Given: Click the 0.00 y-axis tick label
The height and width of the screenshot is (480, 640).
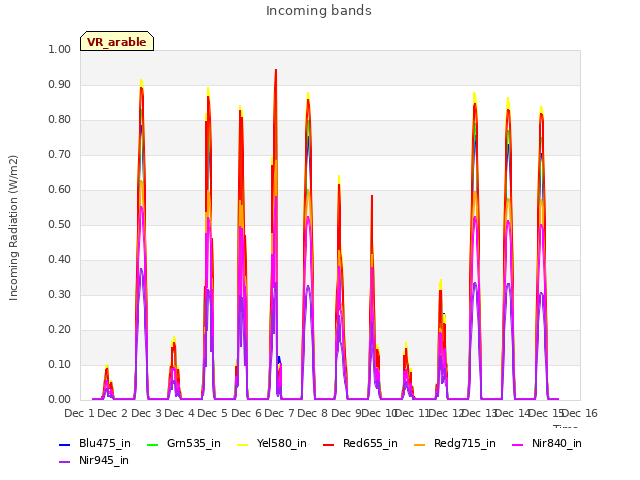Looking at the screenshot, I should pos(60,400).
